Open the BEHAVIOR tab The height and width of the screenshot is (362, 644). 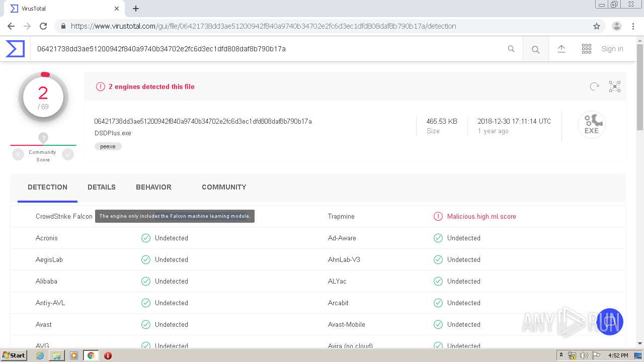coord(153,187)
